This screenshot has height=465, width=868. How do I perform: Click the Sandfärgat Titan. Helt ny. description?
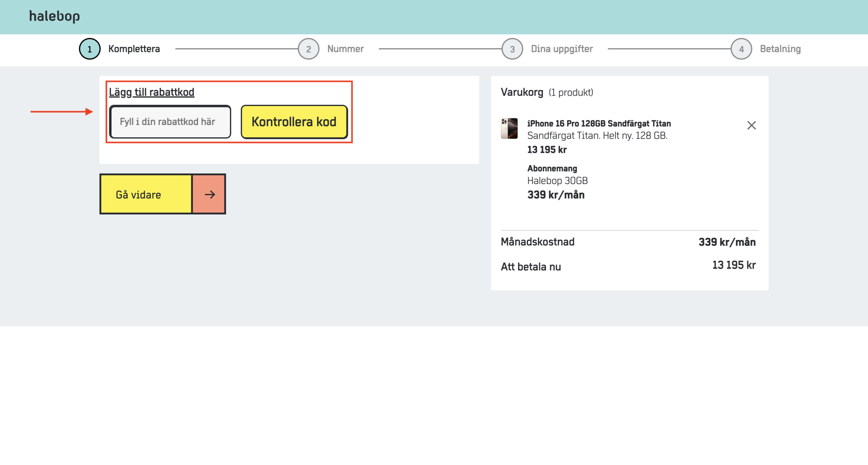click(x=597, y=136)
